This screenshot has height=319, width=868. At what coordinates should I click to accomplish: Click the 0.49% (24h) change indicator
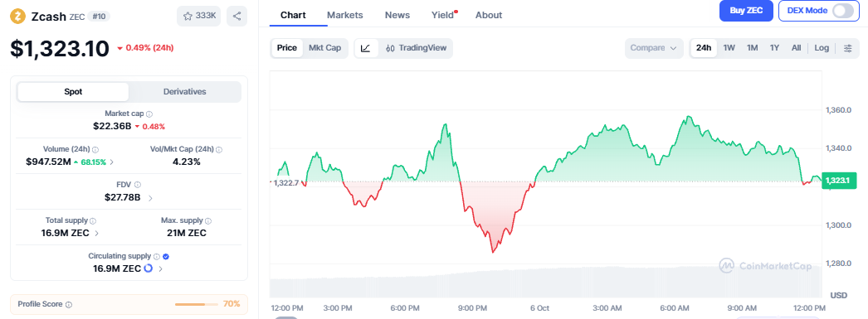tap(145, 47)
